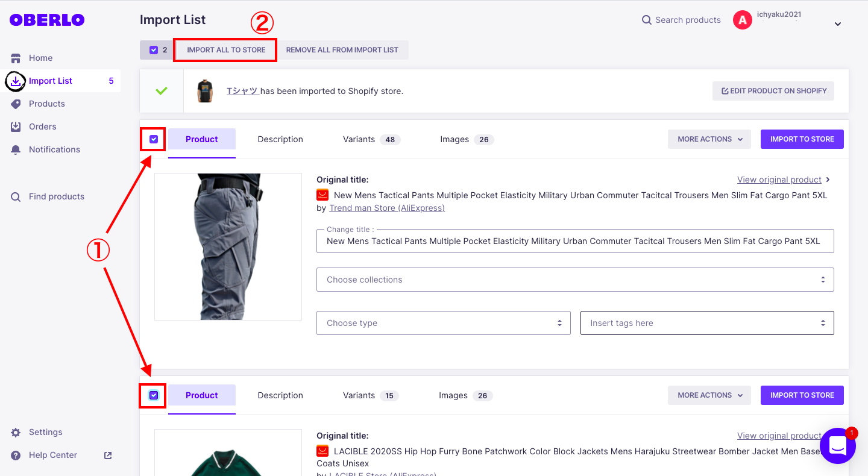This screenshot has height=476, width=868.
Task: Click the Tシャツ product thumbnail
Action: coord(205,91)
